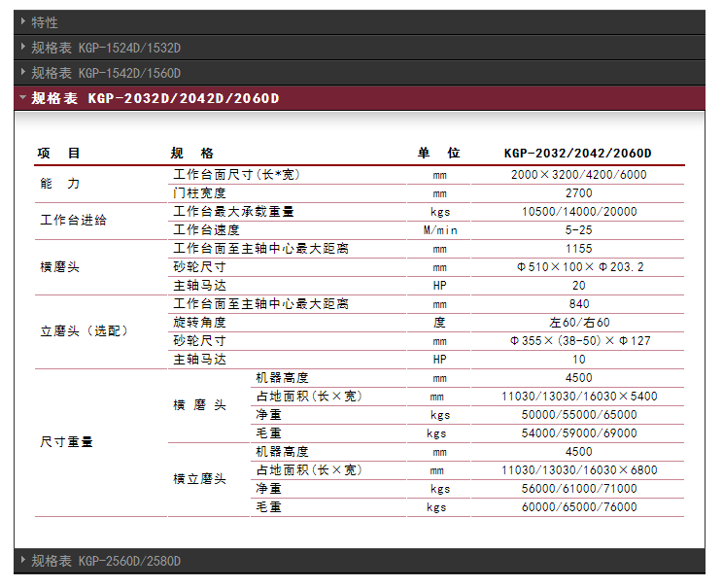The height and width of the screenshot is (588, 723).
Task: Select 工作台最大承载重量 spec text
Action: (233, 212)
